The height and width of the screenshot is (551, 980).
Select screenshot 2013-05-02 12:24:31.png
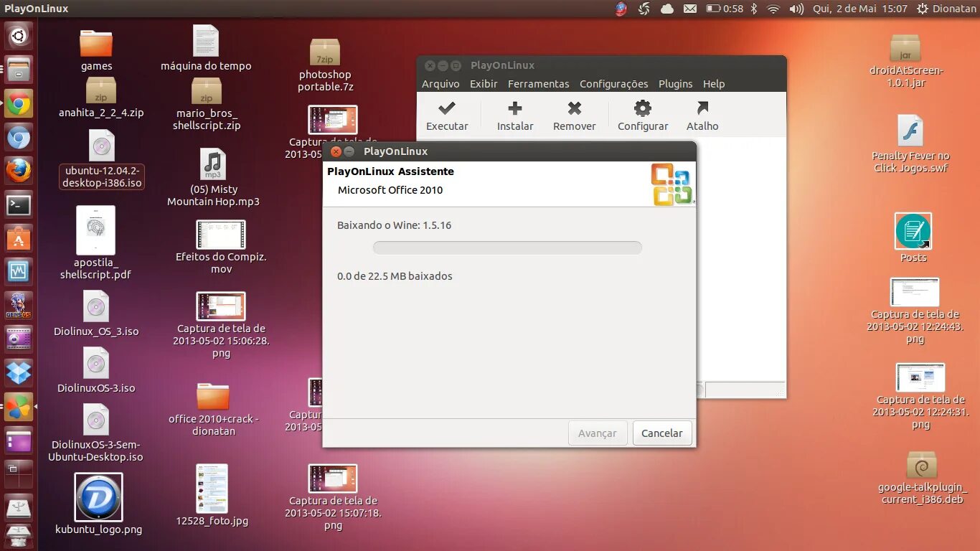click(920, 397)
